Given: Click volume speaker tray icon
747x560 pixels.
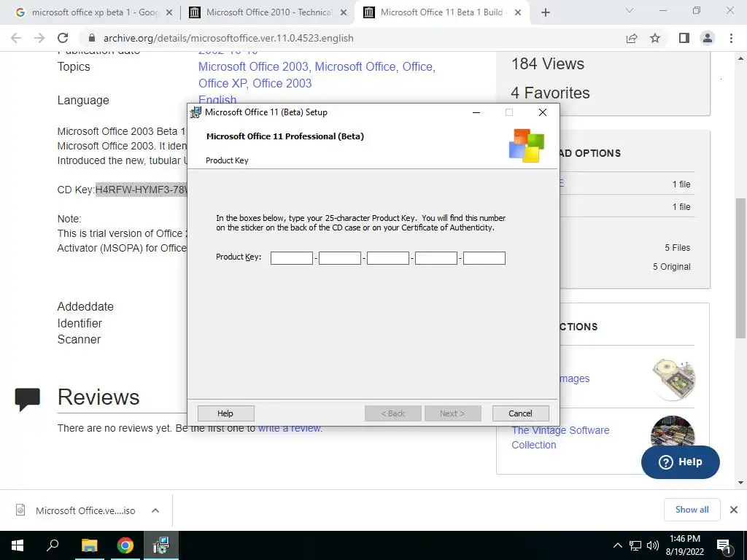Looking at the screenshot, I should [653, 545].
